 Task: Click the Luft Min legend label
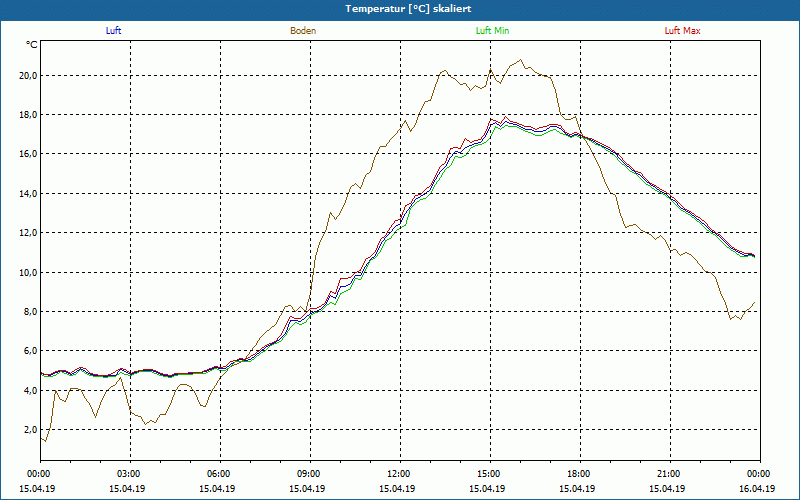click(x=492, y=31)
